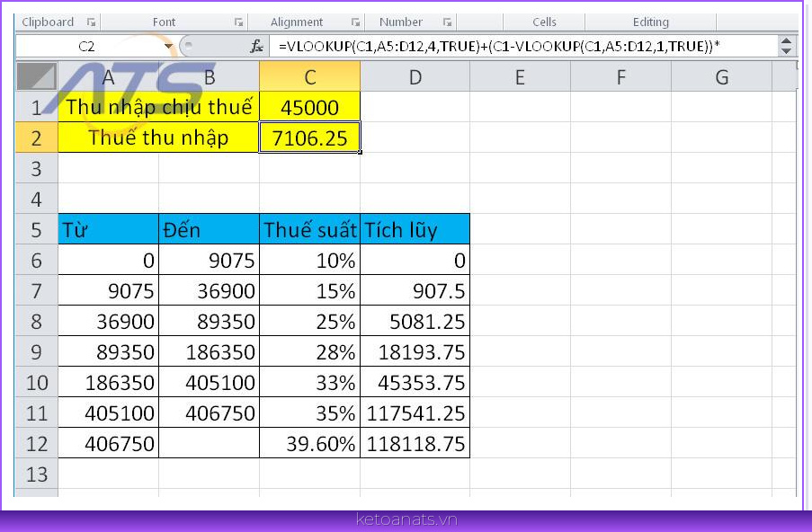The image size is (812, 532).
Task: Open the Name Box dropdown arrow
Action: pos(168,47)
